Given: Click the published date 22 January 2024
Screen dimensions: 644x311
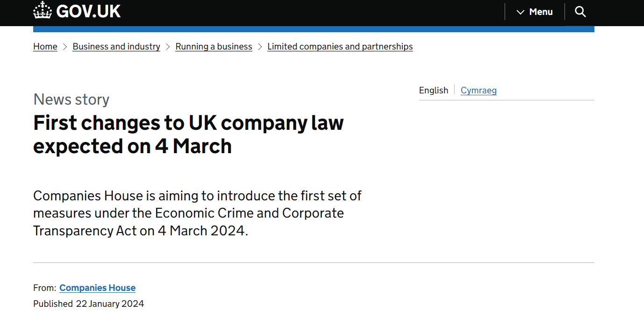Looking at the screenshot, I should point(110,304).
